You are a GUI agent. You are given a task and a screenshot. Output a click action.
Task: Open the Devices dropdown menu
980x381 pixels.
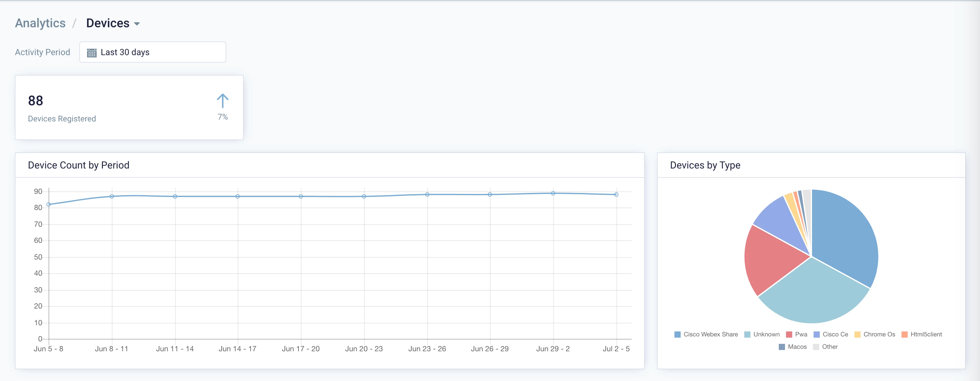(x=113, y=23)
